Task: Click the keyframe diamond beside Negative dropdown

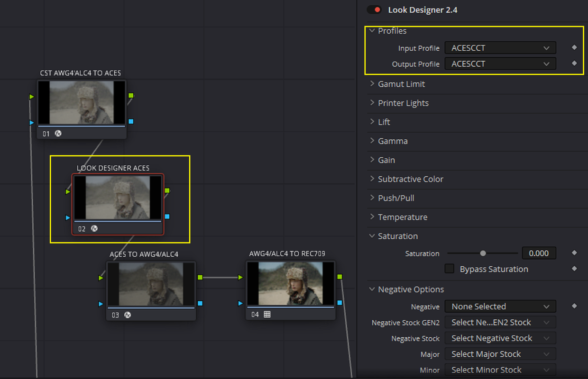Action: point(574,306)
